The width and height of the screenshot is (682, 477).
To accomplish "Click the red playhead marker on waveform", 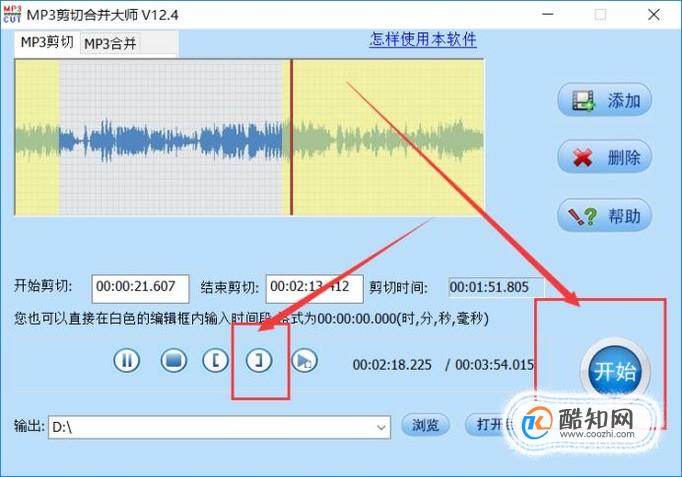I will tap(291, 137).
